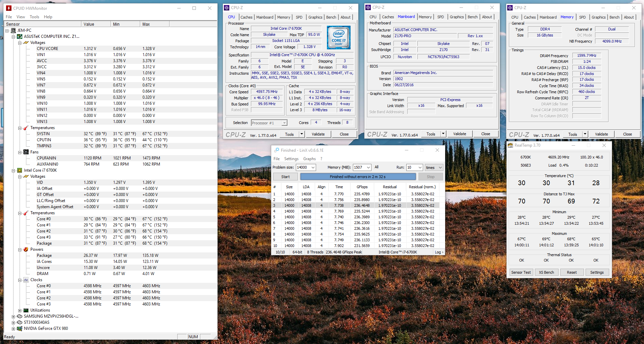Open the Problem size dropdown in LinX

313,167
